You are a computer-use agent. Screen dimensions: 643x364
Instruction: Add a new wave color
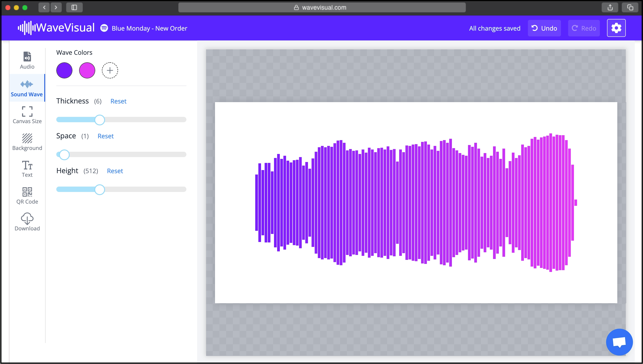pos(110,70)
